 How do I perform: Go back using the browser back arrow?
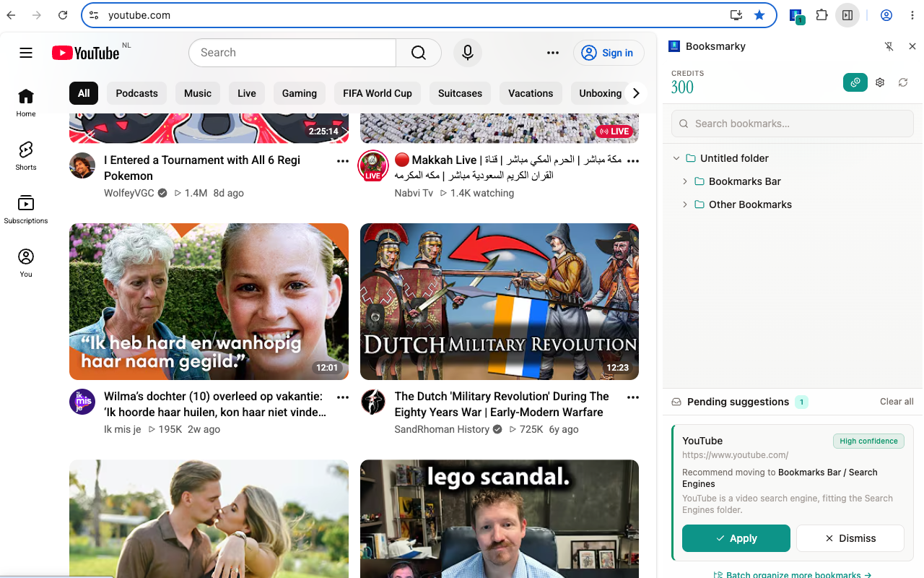[12, 15]
